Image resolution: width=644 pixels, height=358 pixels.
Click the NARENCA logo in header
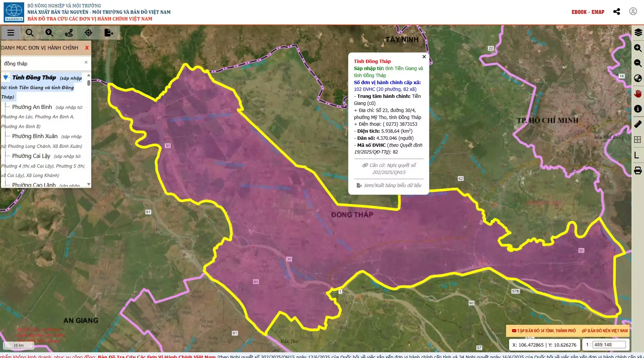(x=14, y=12)
